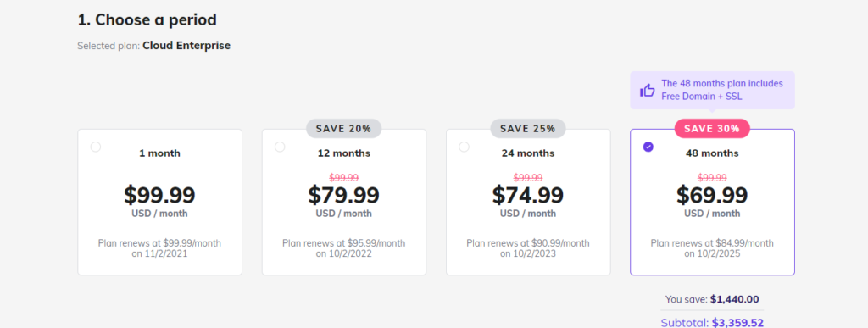
Task: Click the 12 months renewal notice text
Action: click(x=344, y=248)
